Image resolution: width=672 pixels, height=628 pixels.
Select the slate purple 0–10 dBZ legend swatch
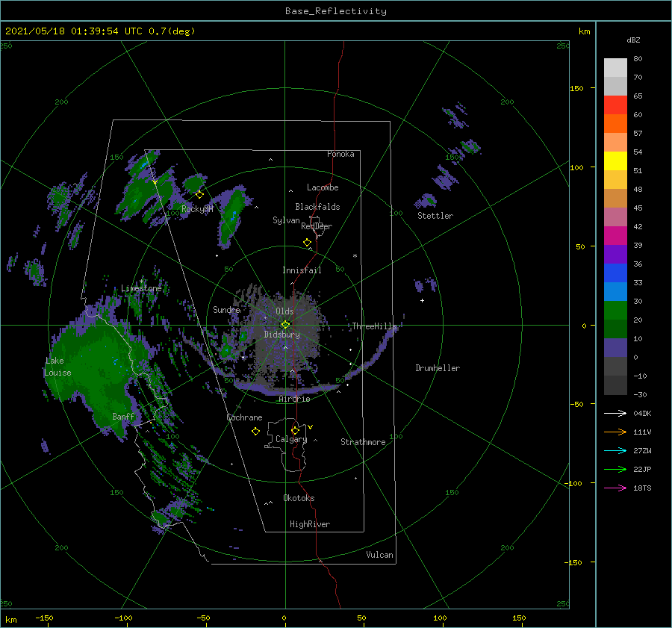tap(615, 348)
